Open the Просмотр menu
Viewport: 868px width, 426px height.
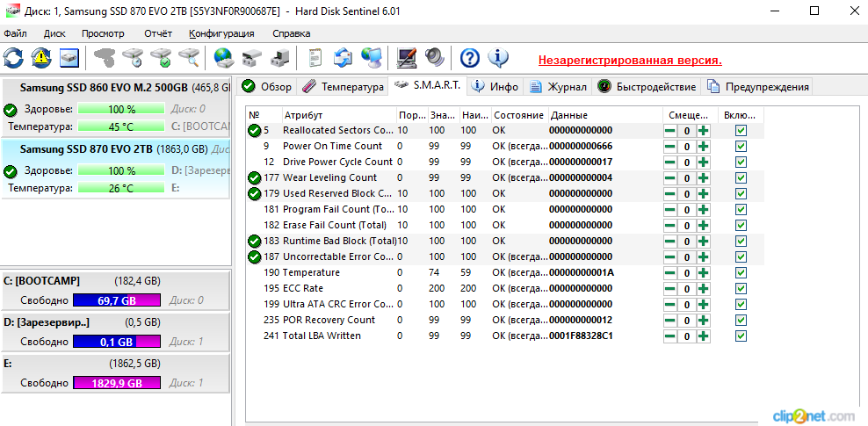pyautogui.click(x=103, y=33)
